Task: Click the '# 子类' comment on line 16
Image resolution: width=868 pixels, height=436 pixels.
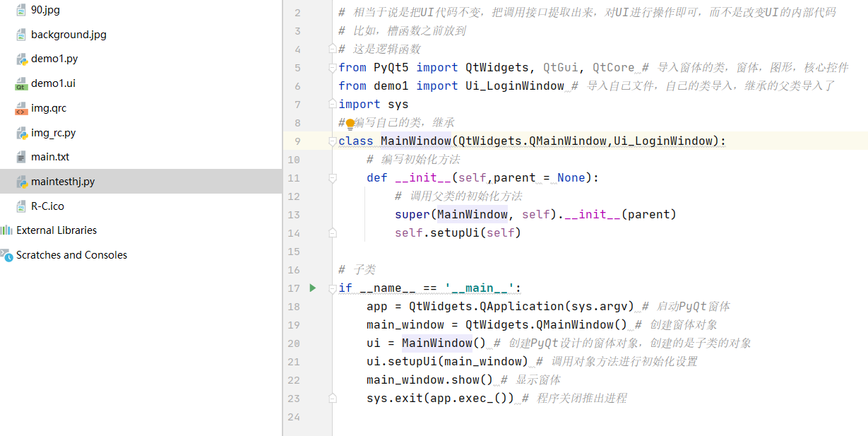Action: point(357,270)
